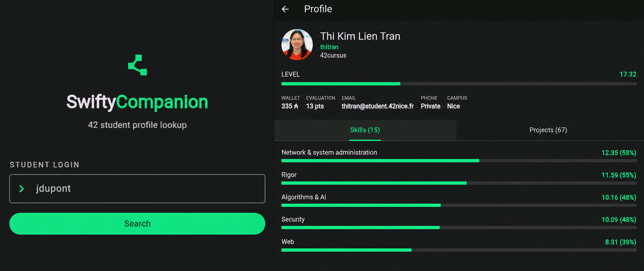Click the Web skill label

[288, 242]
